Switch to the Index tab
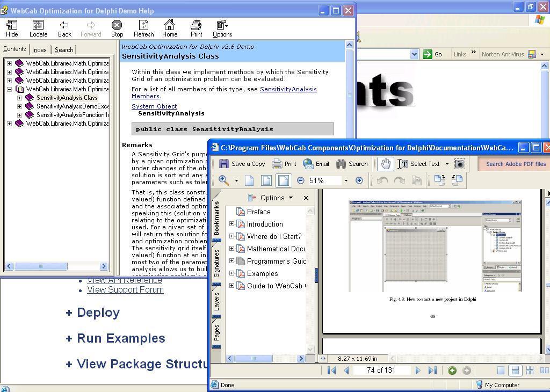Screen dimensions: 550x392 click(39, 50)
